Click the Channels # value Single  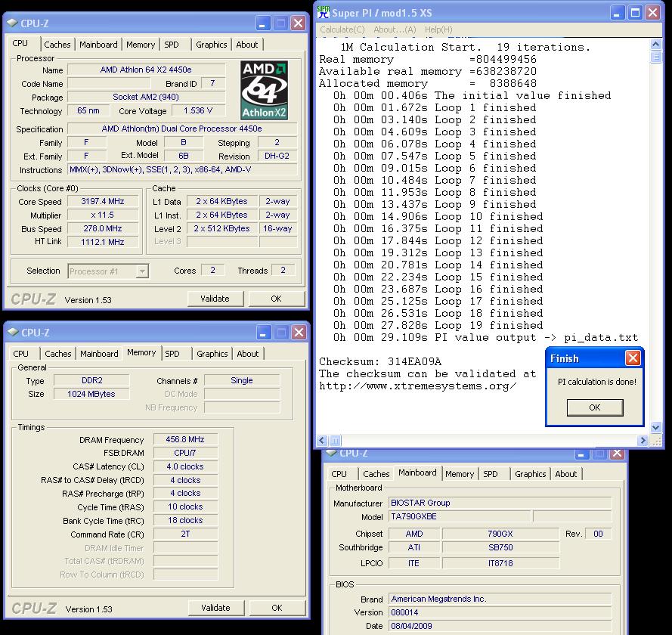(x=242, y=380)
